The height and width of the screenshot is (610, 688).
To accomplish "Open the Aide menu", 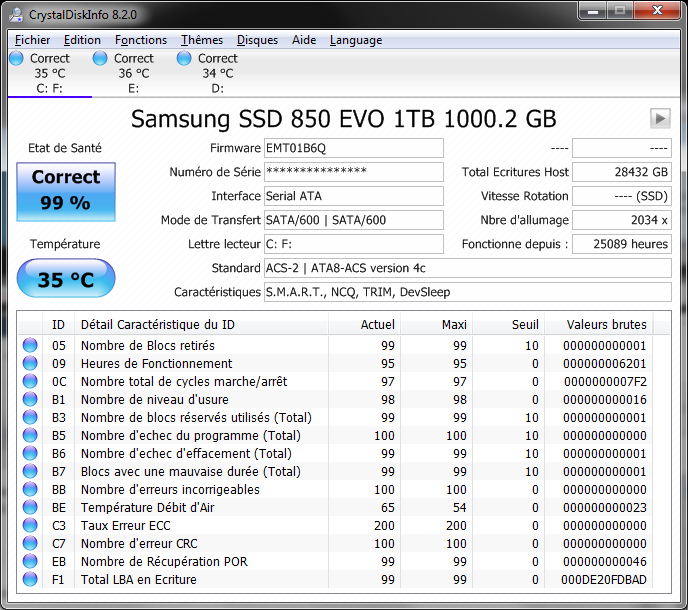I will 304,40.
